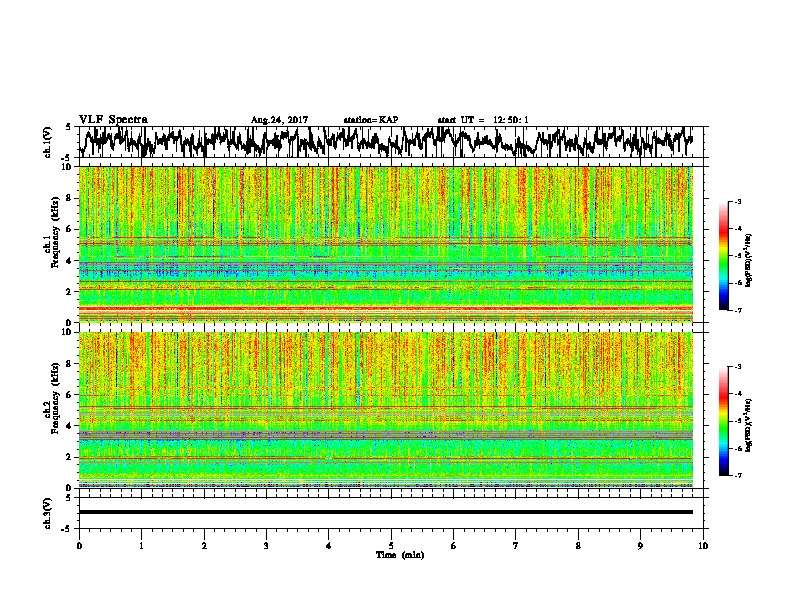
Task: Click the time axis tick label "7"
Action: click(x=516, y=545)
